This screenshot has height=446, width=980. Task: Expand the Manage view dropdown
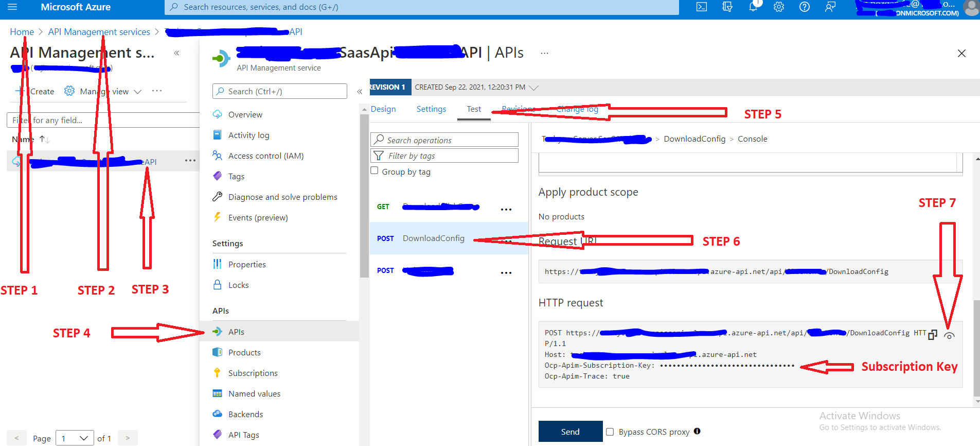coord(137,92)
